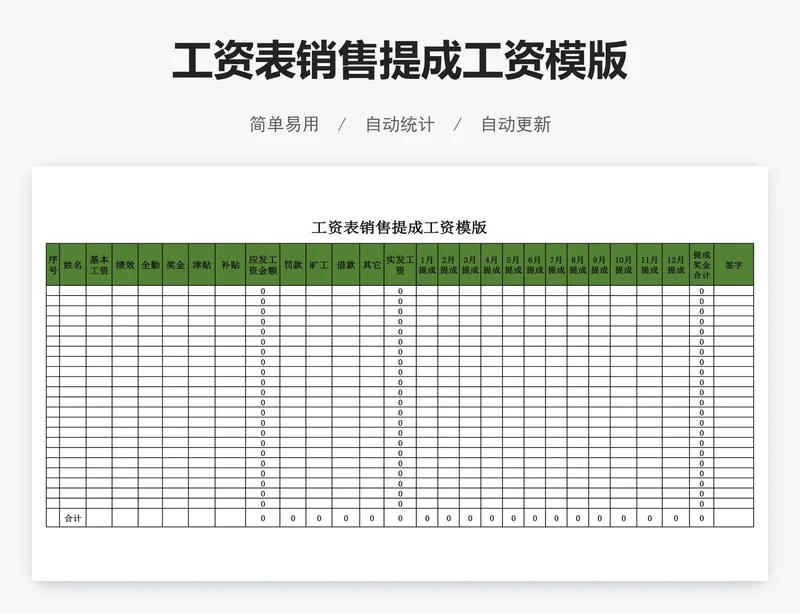Click the sheet title above the table
This screenshot has height=613, width=800.
399,227
